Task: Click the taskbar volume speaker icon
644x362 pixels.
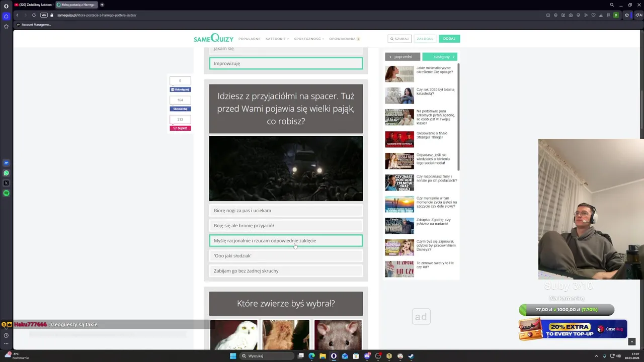Action: pos(618,356)
